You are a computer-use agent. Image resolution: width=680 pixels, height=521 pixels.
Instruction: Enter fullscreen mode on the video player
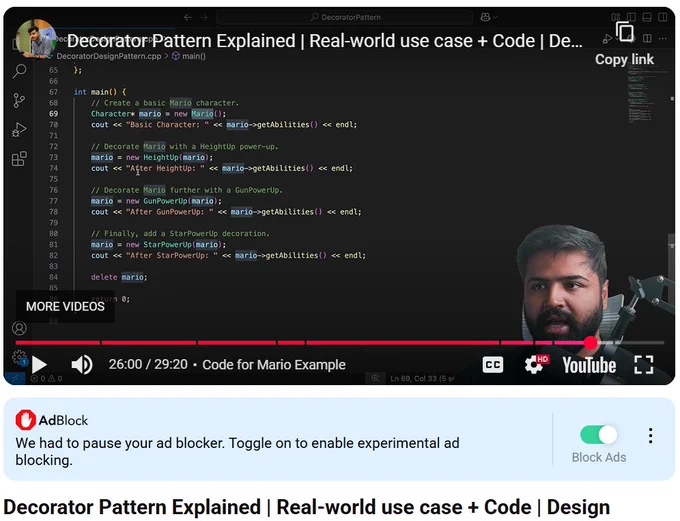point(644,364)
